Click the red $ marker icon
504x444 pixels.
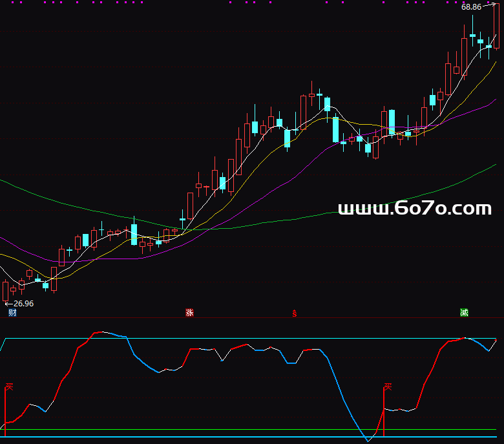[295, 313]
